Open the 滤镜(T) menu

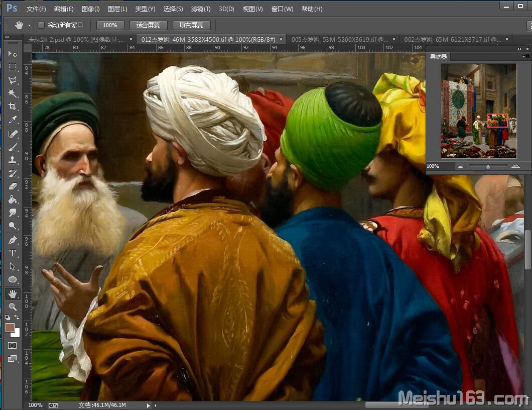pos(201,9)
